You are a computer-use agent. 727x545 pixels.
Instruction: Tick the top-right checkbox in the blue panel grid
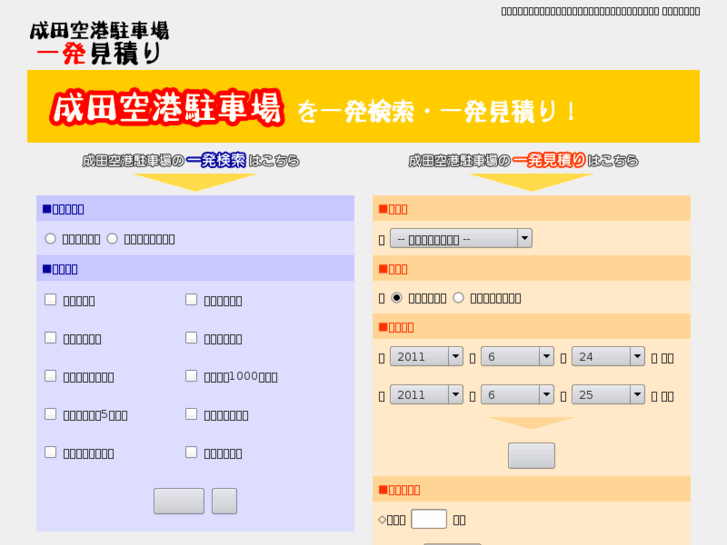pos(191,299)
